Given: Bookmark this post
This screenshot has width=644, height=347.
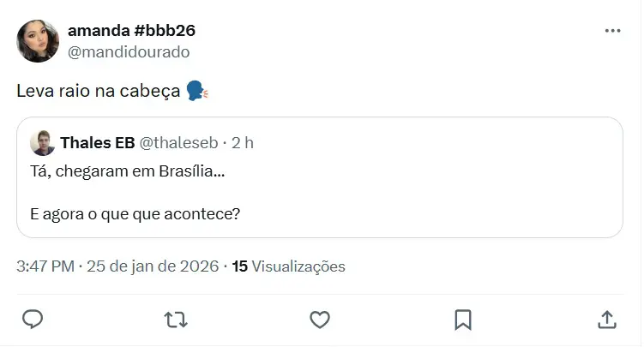Looking at the screenshot, I should 463,320.
